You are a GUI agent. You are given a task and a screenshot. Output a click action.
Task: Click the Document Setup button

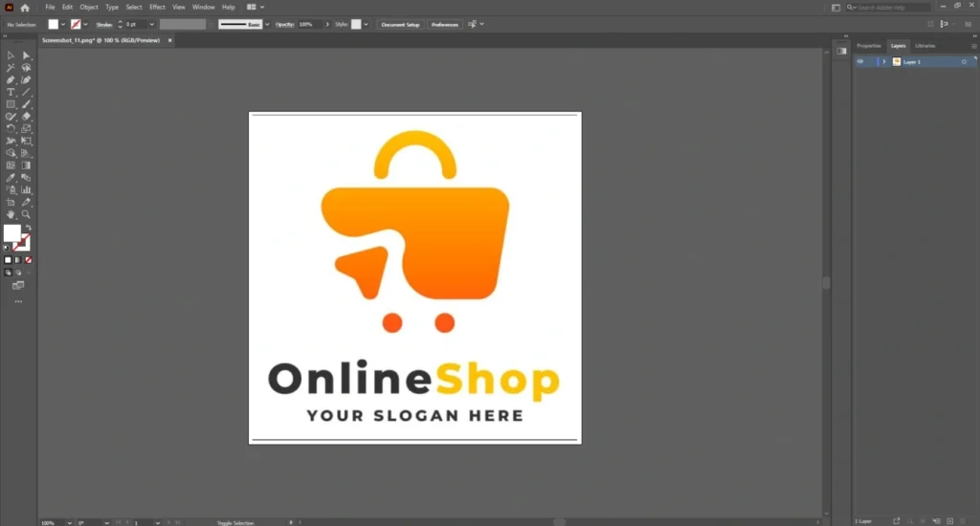(401, 24)
